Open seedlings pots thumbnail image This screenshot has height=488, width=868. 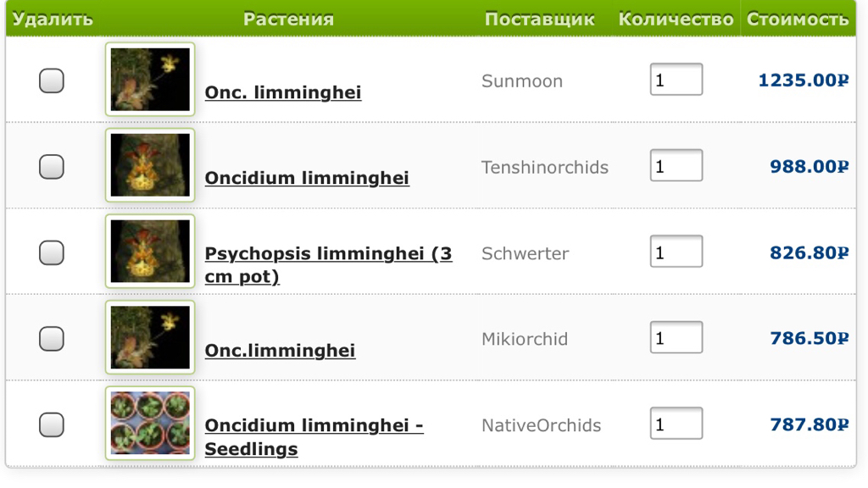click(150, 424)
